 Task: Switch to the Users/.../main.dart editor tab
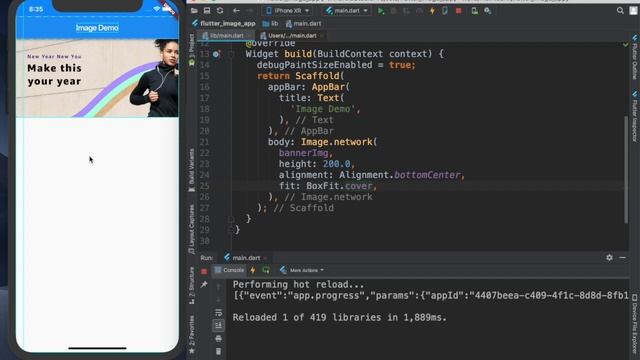(291, 36)
